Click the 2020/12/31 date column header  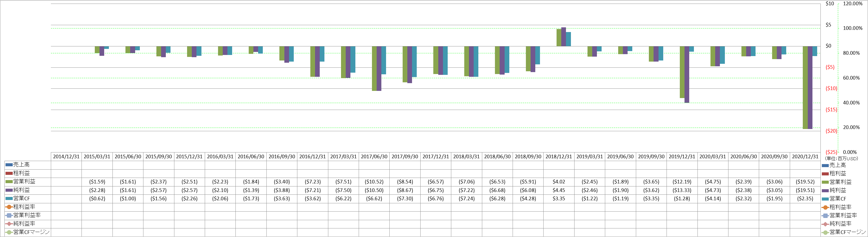coord(805,157)
